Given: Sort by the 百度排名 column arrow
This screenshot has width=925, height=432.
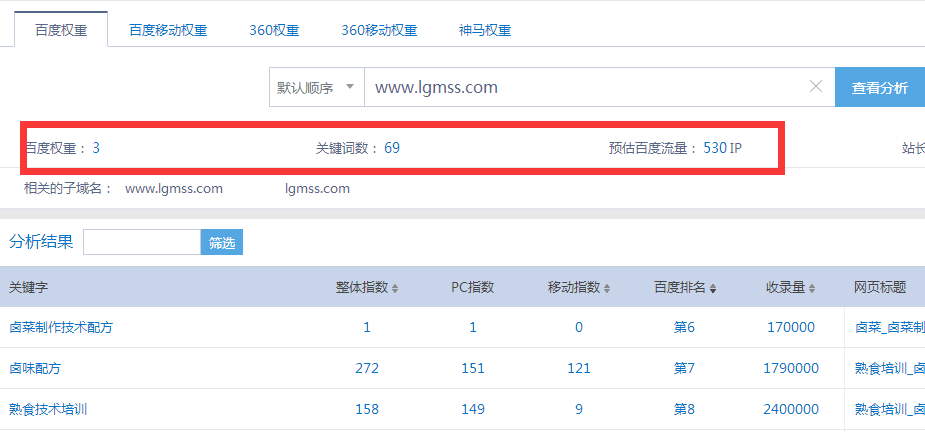Looking at the screenshot, I should point(713,289).
